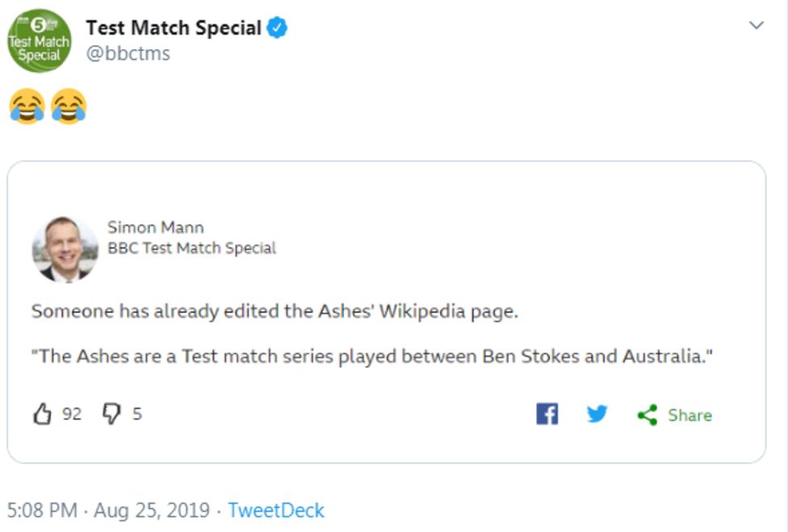Share the post via the Facebook icon

549,414
